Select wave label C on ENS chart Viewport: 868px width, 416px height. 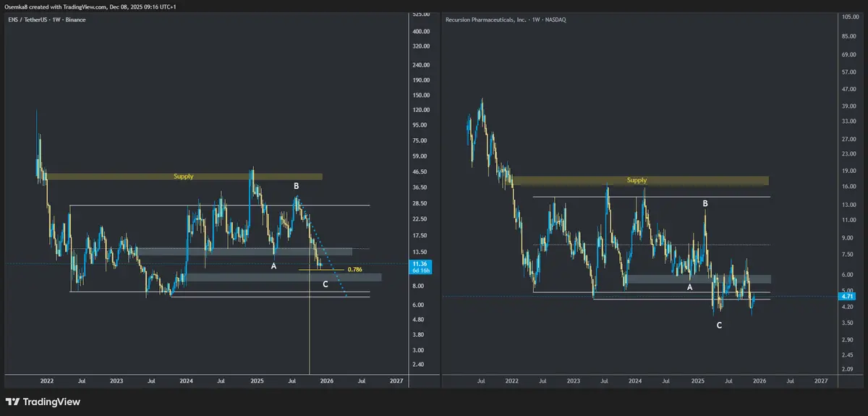click(325, 284)
